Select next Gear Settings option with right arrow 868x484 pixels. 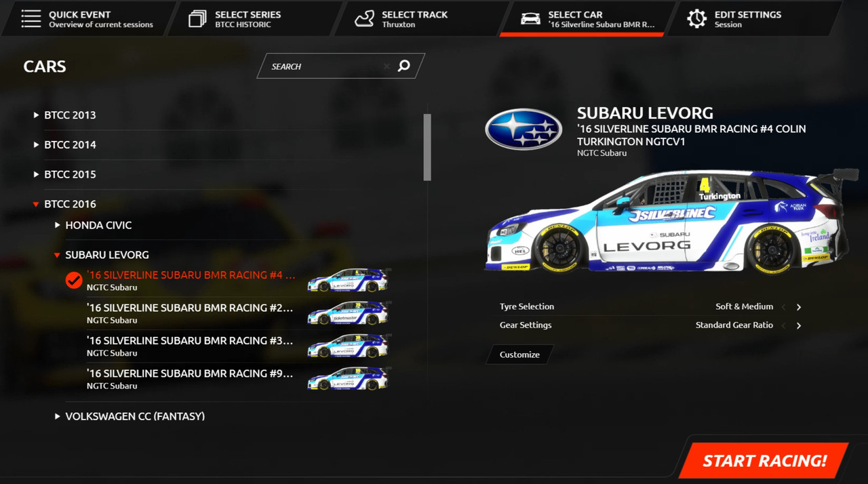799,325
